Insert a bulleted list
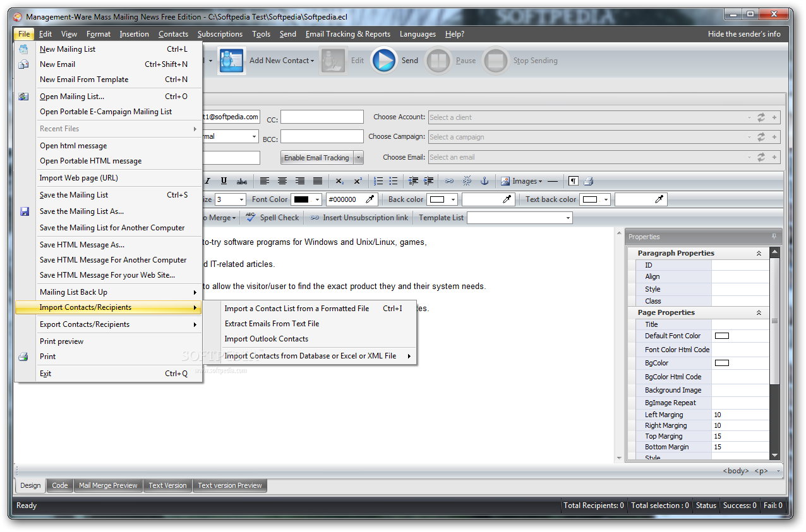Image resolution: width=806 pixels, height=532 pixels. (x=394, y=181)
